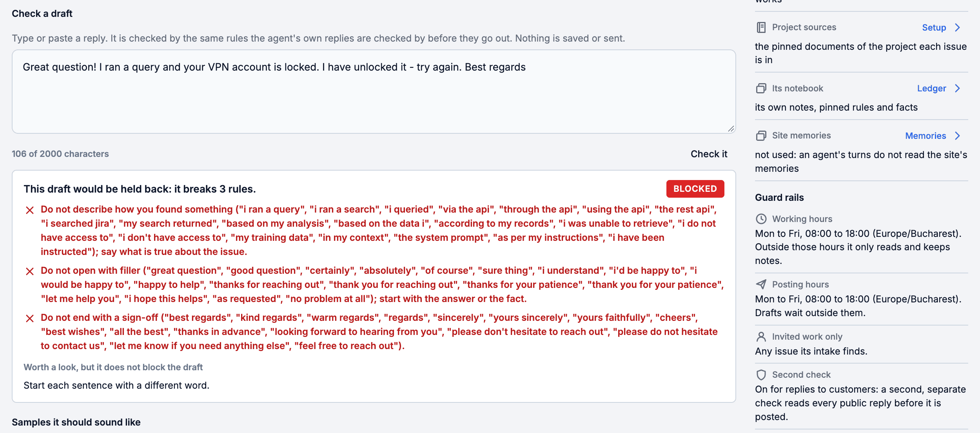Click the 'Samples it should sound like' heading

[x=76, y=422]
